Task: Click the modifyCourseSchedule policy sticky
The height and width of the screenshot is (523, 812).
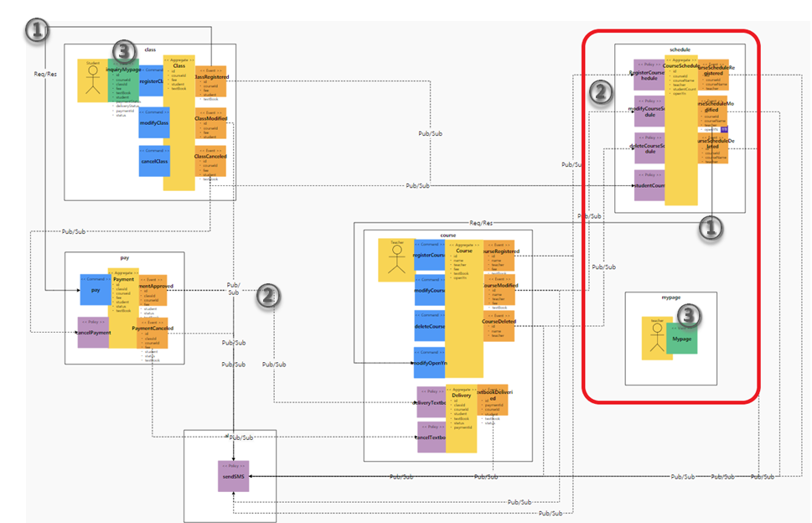Action: pyautogui.click(x=649, y=111)
